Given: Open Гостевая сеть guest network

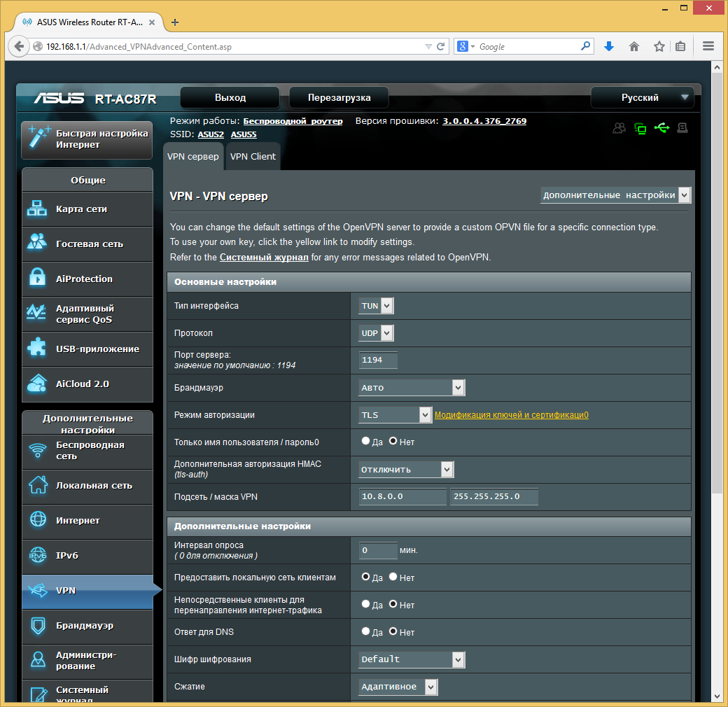Looking at the screenshot, I should click(x=87, y=244).
